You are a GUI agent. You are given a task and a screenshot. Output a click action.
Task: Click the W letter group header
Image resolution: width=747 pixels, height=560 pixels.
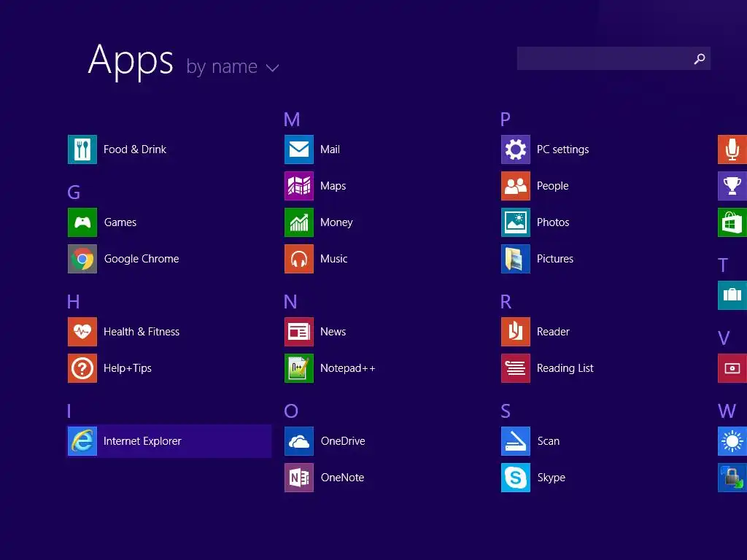(727, 411)
